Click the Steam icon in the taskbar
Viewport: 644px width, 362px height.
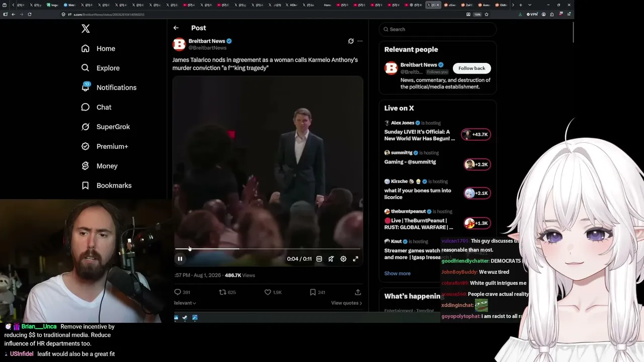(185, 318)
